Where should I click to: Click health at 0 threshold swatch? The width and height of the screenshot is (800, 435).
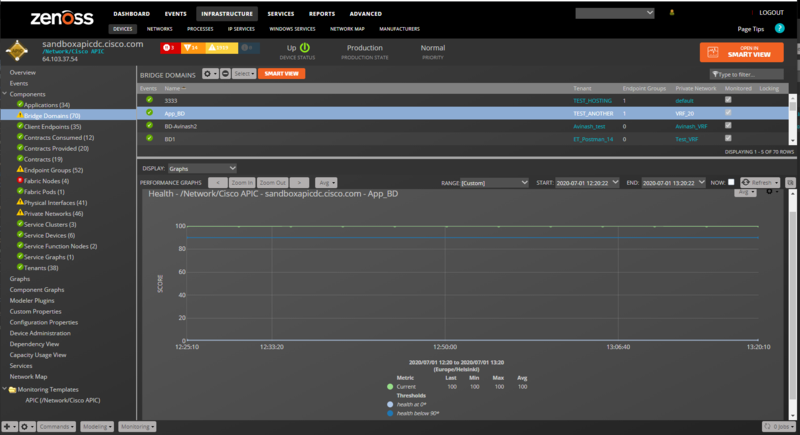pyautogui.click(x=390, y=404)
